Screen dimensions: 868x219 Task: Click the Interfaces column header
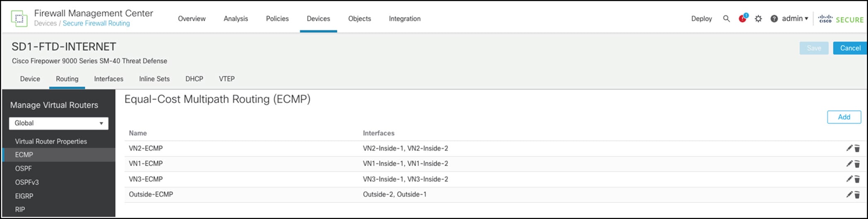(x=379, y=133)
